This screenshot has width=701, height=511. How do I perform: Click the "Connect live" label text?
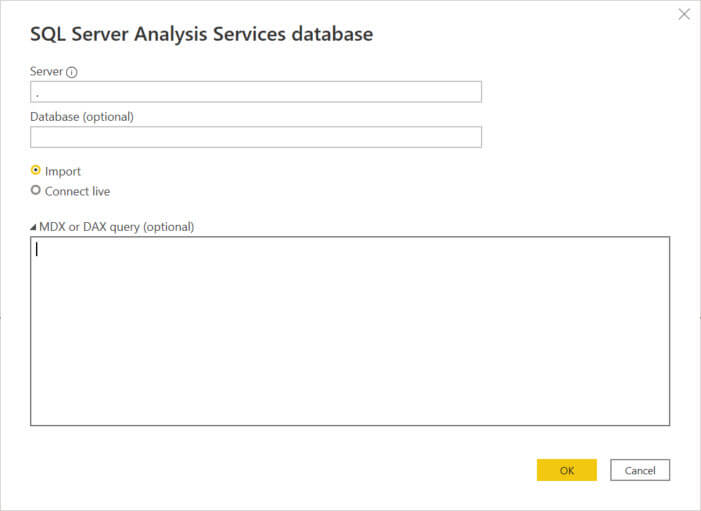pyautogui.click(x=77, y=190)
